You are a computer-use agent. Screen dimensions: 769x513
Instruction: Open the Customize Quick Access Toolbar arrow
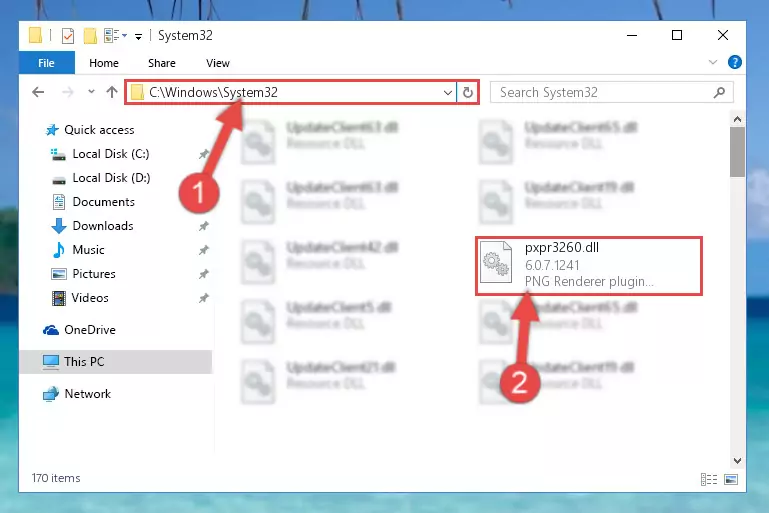tap(139, 36)
